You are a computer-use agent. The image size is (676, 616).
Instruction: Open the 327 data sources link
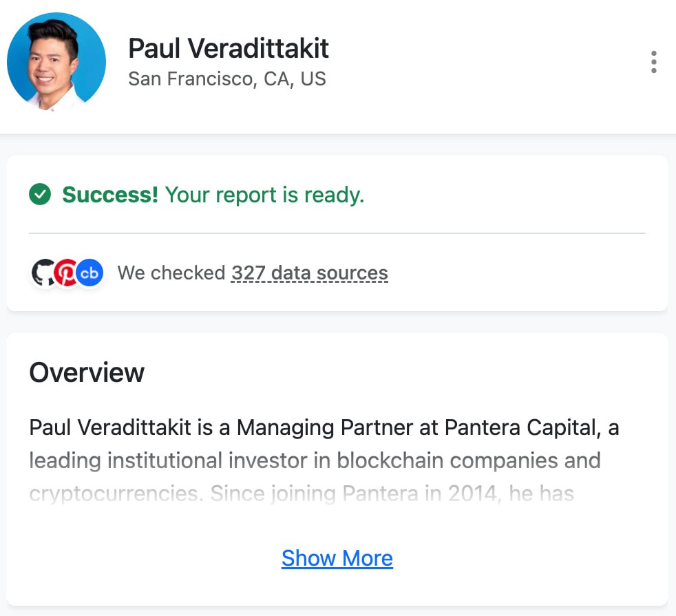click(308, 273)
